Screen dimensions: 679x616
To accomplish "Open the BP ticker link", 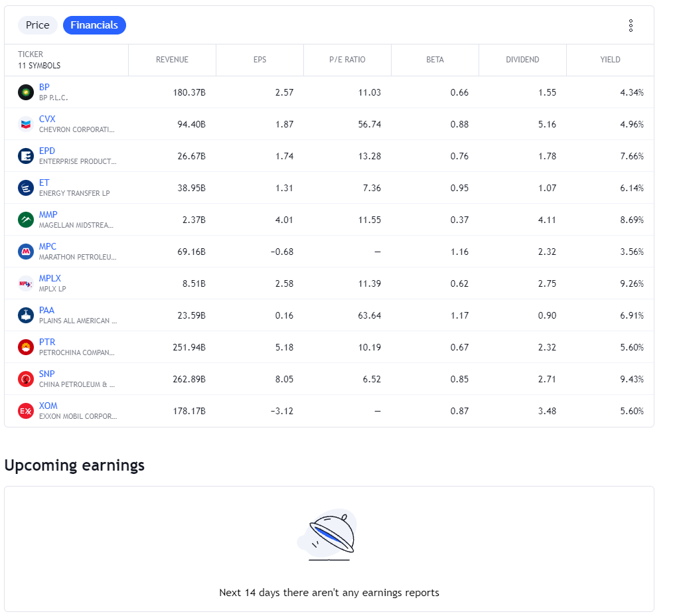I will (x=44, y=87).
